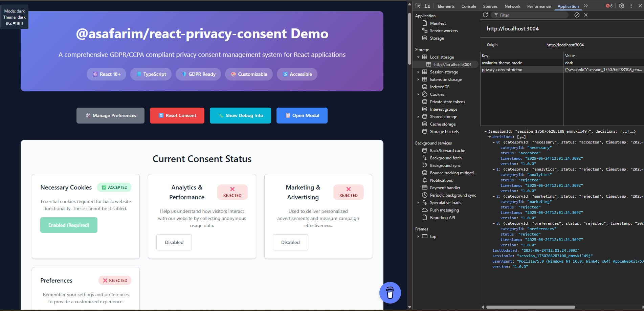Click the floating coffee cup button
Screen dimensions: 644x311
pyautogui.click(x=390, y=293)
